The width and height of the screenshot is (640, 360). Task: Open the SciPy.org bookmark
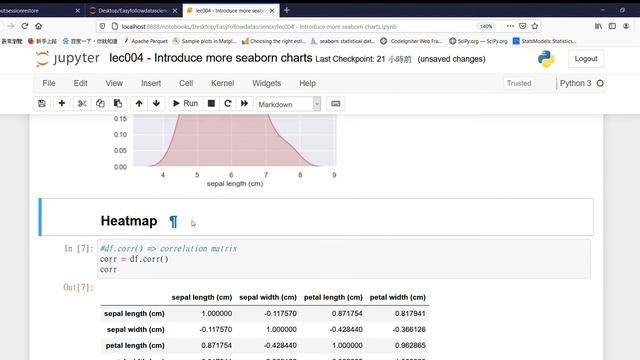coord(478,41)
